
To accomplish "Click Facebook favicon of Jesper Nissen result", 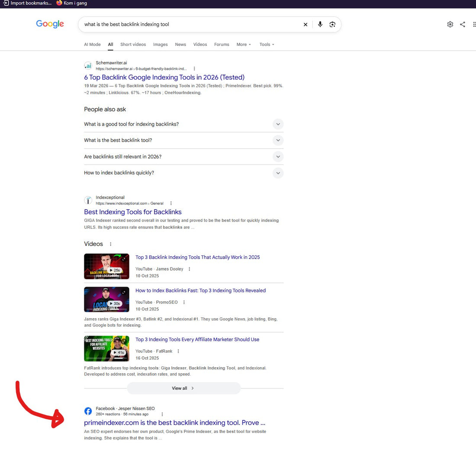I will click(x=88, y=411).
